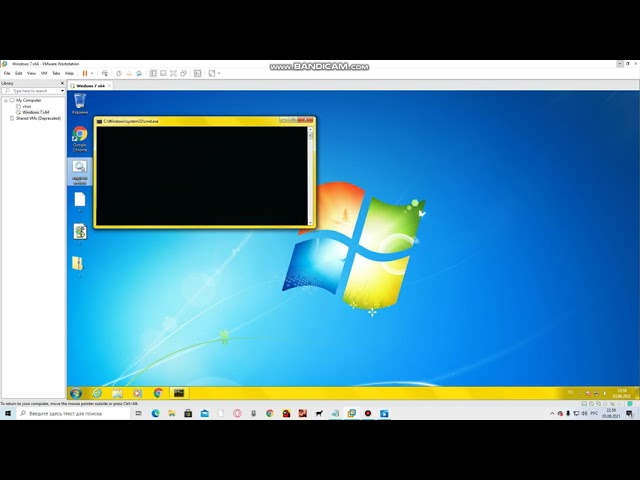Open the console view icon in toolbar
This screenshot has height=480, width=640.
198,73
